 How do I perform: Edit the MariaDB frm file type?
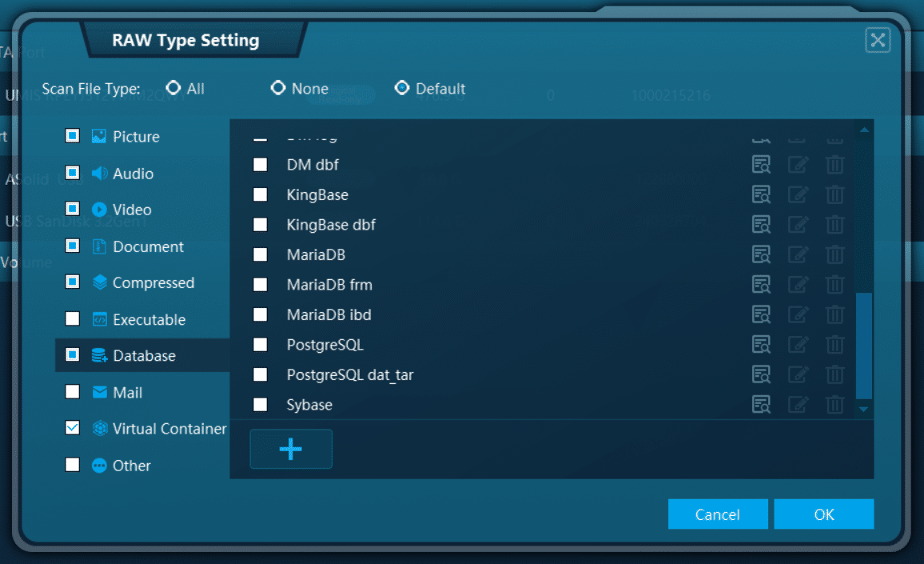pos(798,285)
